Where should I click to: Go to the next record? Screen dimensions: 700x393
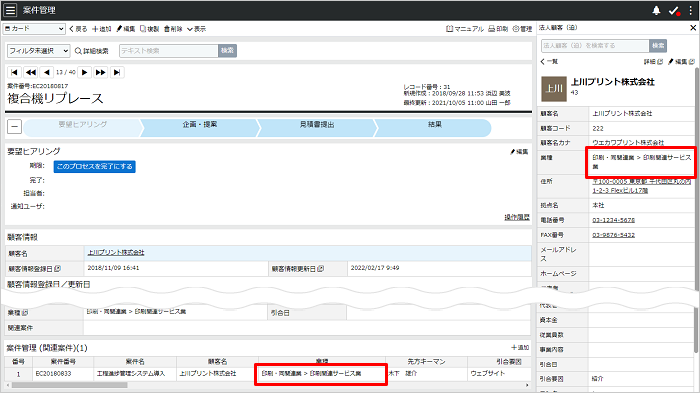(84, 72)
